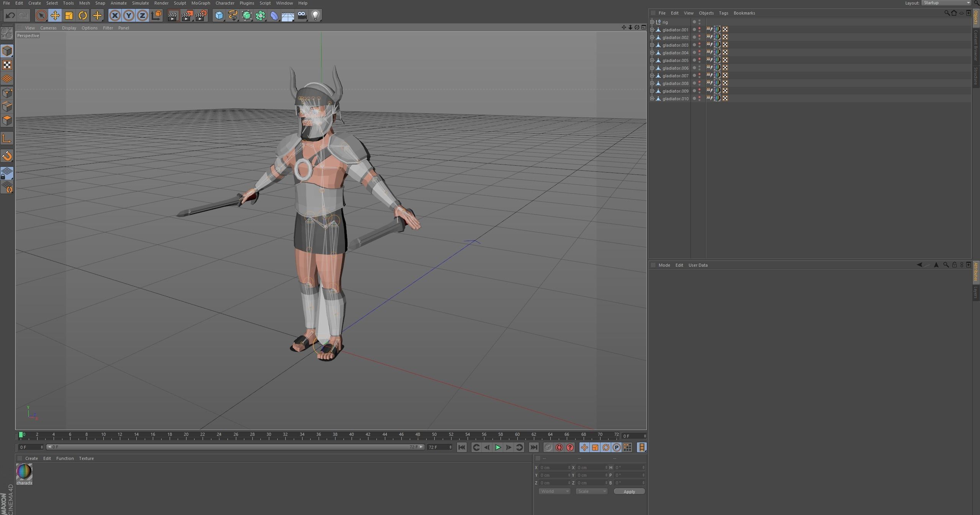Open the Object Manager Bookmarks menu
The width and height of the screenshot is (980, 515).
[x=744, y=13]
